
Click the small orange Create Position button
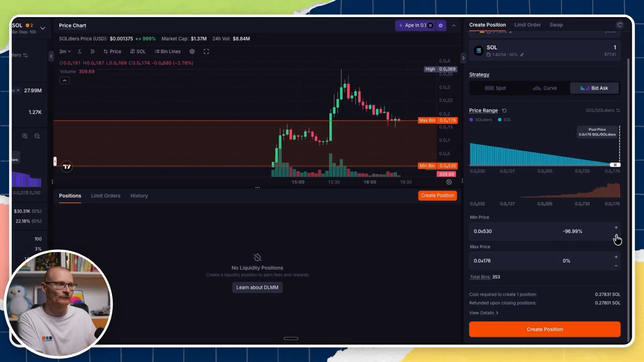(x=437, y=196)
